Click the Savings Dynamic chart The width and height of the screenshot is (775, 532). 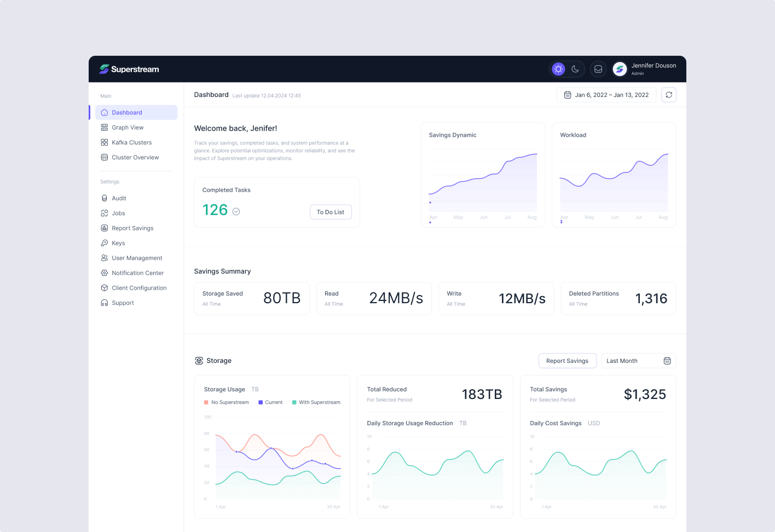tap(483, 175)
